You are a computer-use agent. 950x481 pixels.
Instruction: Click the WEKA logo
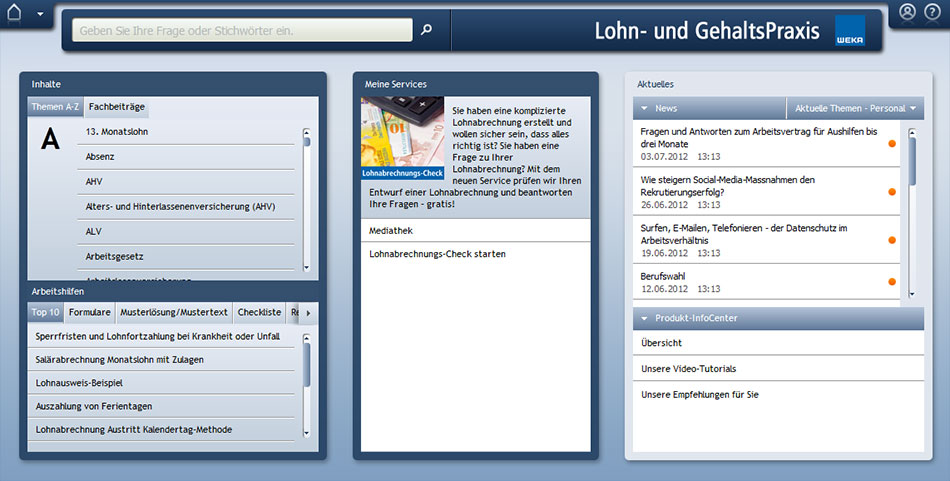(849, 30)
